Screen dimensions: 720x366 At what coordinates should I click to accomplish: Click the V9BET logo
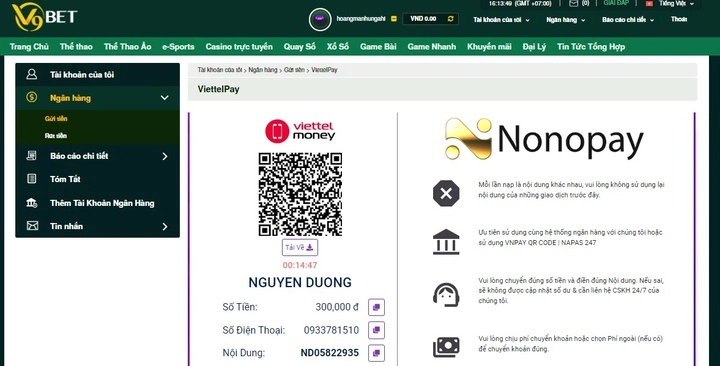(45, 17)
